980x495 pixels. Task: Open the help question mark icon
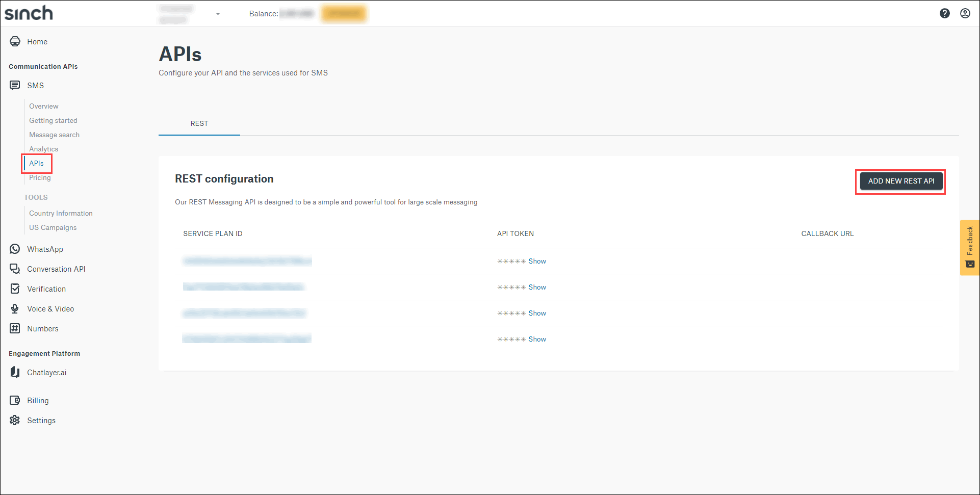[944, 13]
